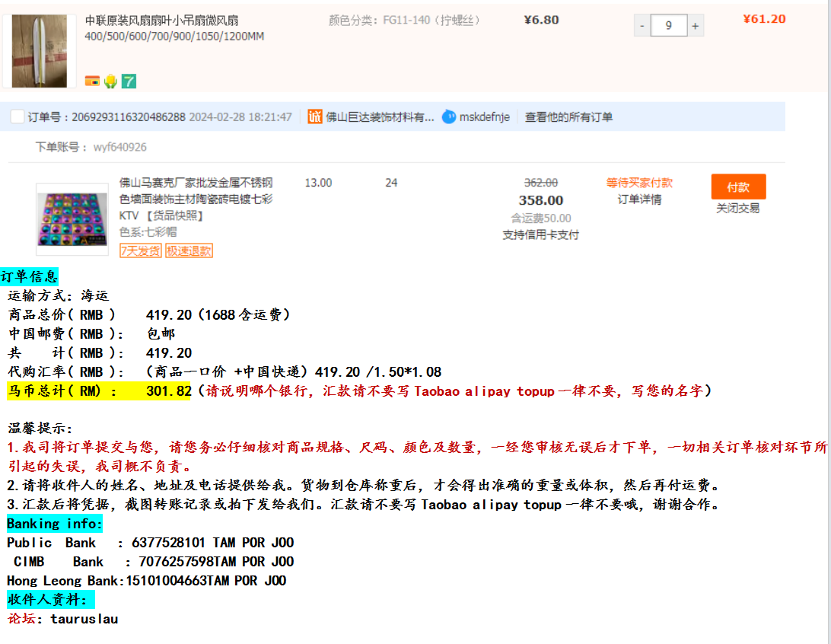Click the 马币总计 301.82 highlighted total
This screenshot has height=644, width=831.
click(x=99, y=391)
